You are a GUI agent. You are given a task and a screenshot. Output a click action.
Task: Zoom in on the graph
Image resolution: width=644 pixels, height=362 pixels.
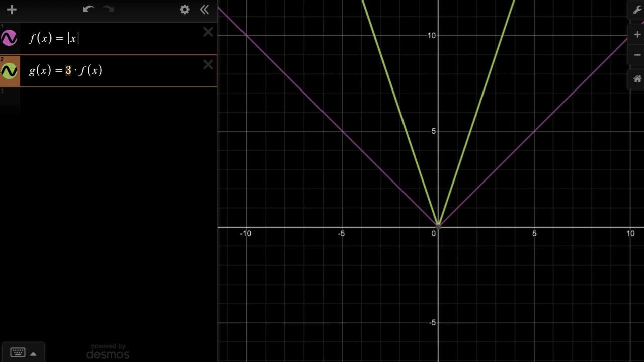pos(637,35)
